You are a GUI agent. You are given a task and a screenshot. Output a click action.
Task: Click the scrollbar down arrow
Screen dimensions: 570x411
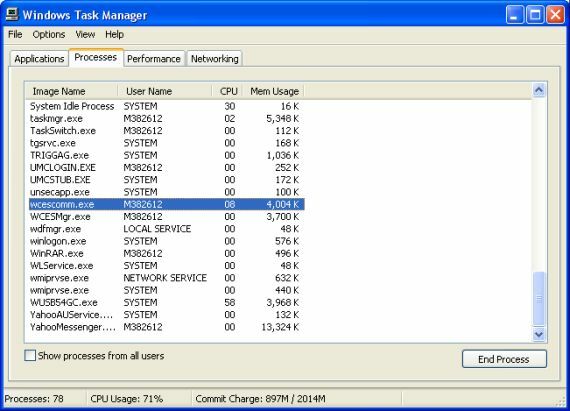(x=539, y=334)
